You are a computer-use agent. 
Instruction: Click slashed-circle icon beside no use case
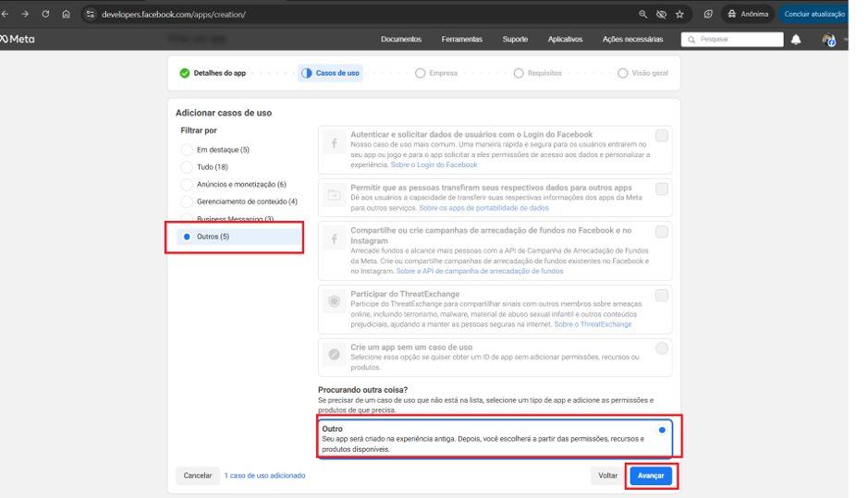[x=335, y=355]
